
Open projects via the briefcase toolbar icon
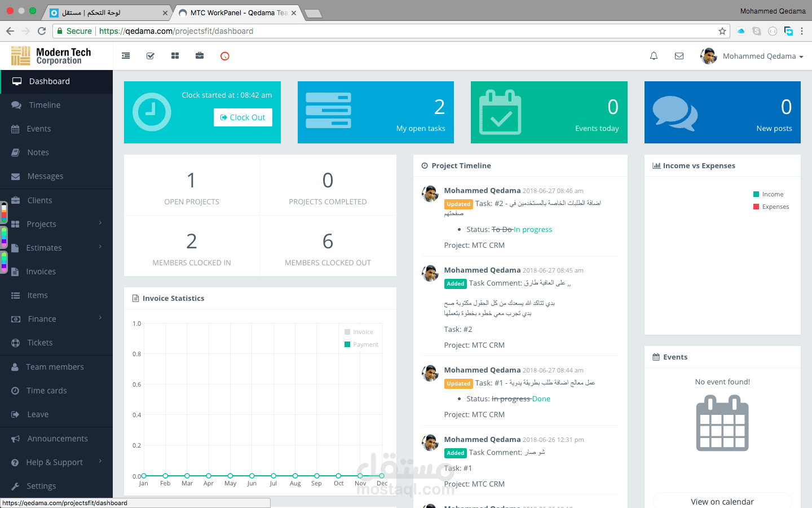click(200, 56)
